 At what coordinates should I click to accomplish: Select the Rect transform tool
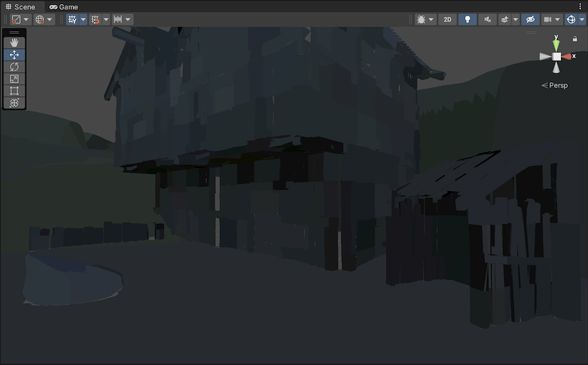point(15,91)
